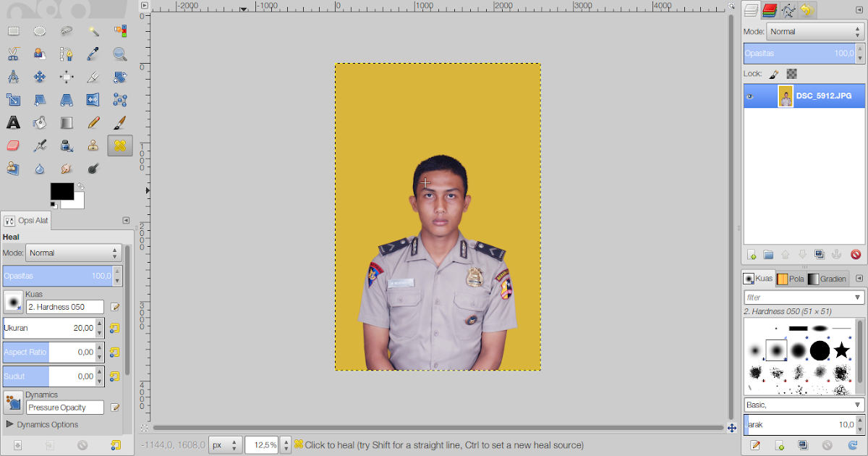Image resolution: width=868 pixels, height=456 pixels.
Task: Select the Text tool
Action: (x=13, y=123)
